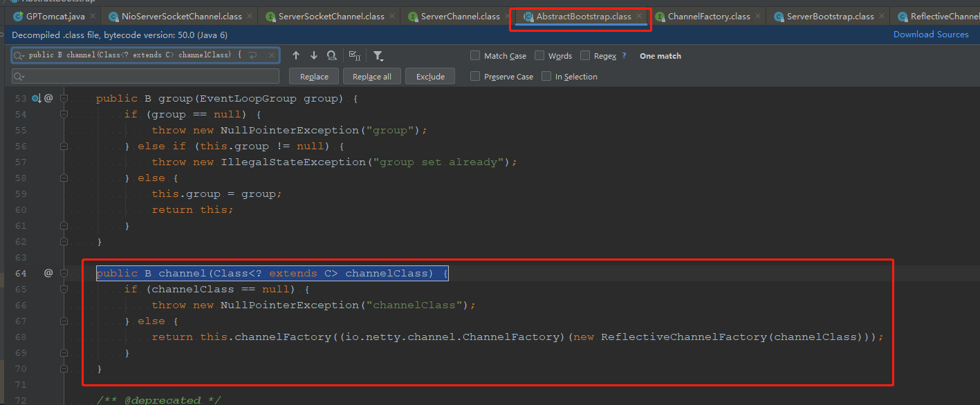Clear the search field with X icon

pyautogui.click(x=272, y=55)
